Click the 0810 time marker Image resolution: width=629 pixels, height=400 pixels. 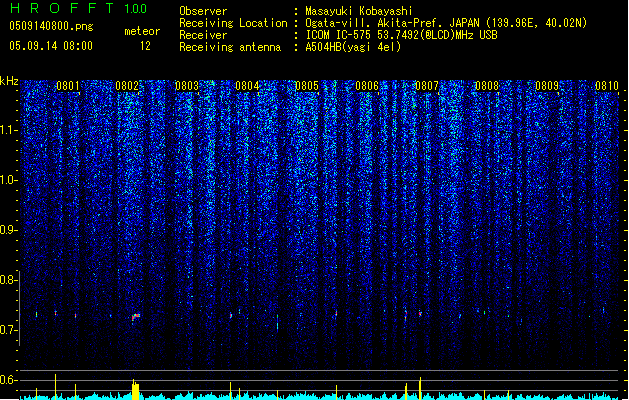coord(607,86)
